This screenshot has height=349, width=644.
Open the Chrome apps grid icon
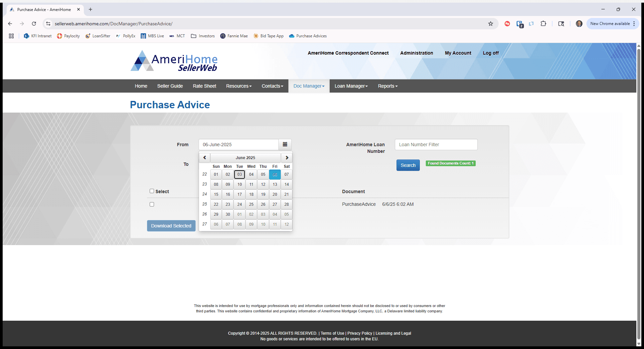point(11,36)
